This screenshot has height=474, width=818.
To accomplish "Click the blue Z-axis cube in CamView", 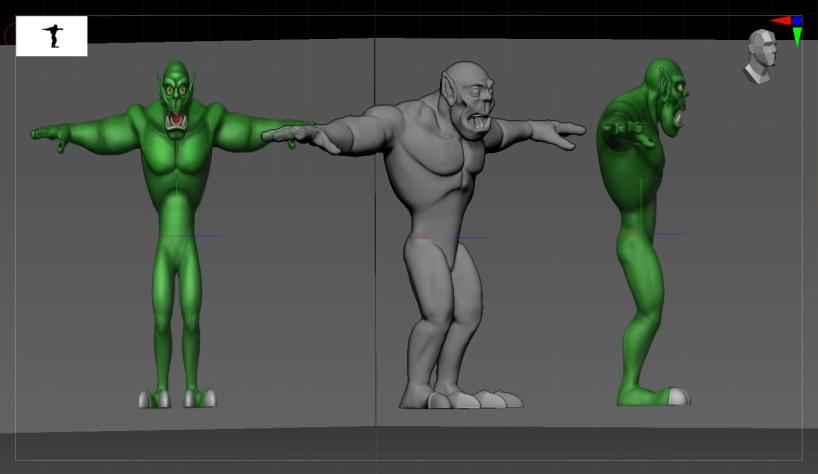I will click(798, 21).
